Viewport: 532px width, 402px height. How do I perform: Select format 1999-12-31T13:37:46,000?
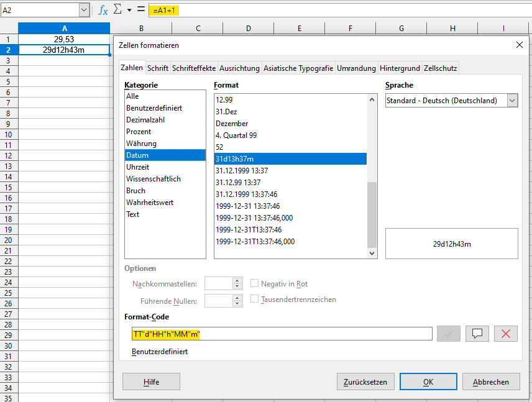290,242
